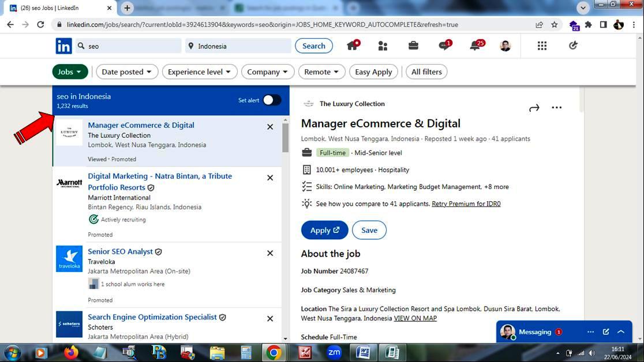This screenshot has width=644, height=362.
Task: Click the messaging chat bubble icon in navbar
Action: tap(444, 46)
